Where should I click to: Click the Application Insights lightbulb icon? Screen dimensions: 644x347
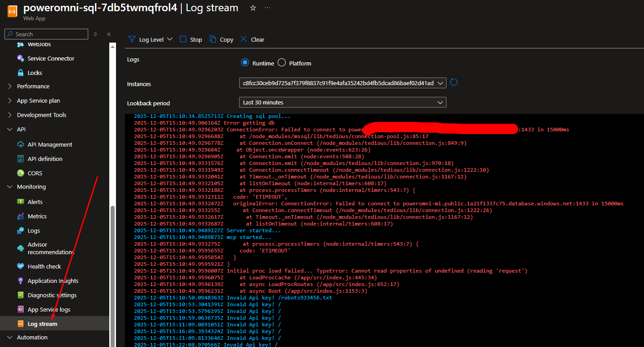point(20,281)
